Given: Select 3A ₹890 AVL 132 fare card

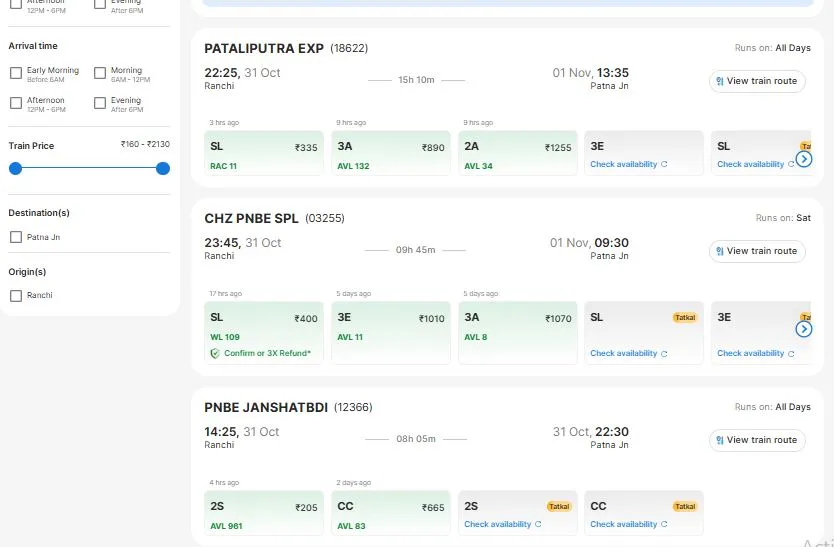Looking at the screenshot, I should point(391,153).
